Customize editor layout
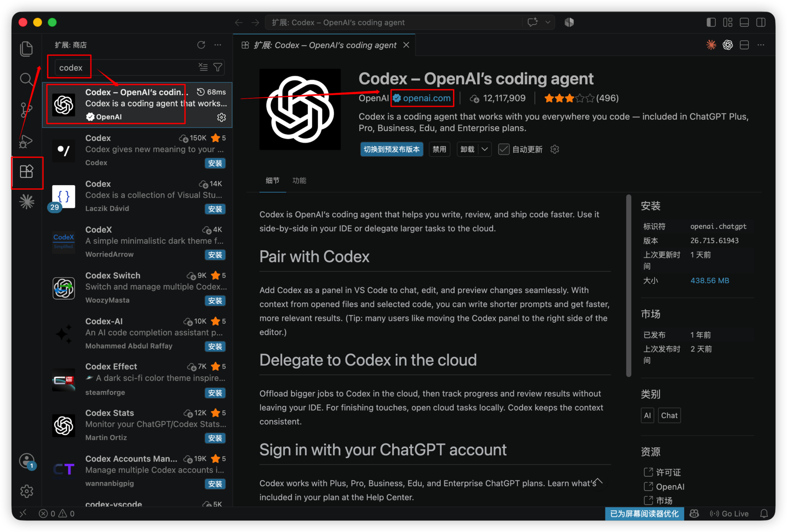Screen dimensions: 787x532 (x=728, y=23)
